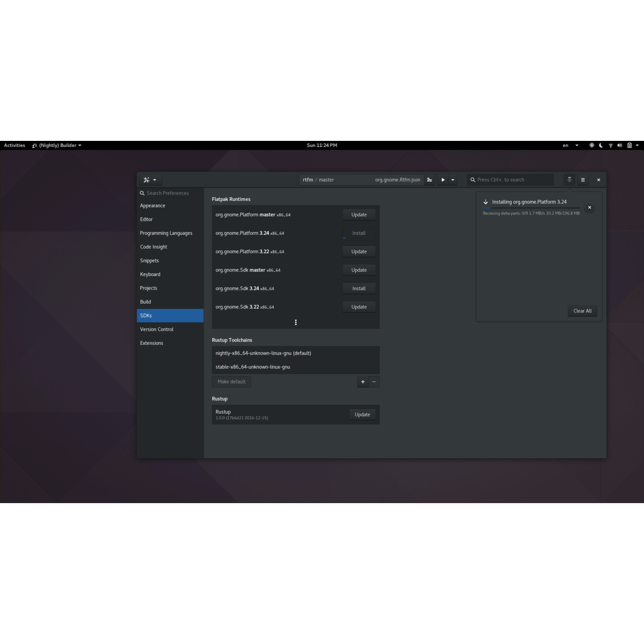Select the stable-x86_64-unknown-linux-gnu toolchain
Screen dimensions: 644x644
pyautogui.click(x=252, y=367)
